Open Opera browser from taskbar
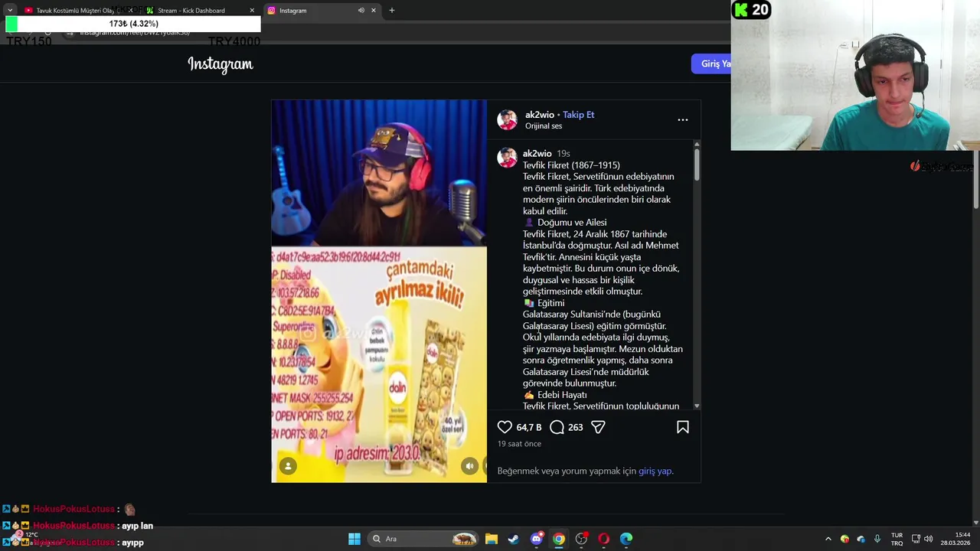The image size is (980, 551). point(604,539)
